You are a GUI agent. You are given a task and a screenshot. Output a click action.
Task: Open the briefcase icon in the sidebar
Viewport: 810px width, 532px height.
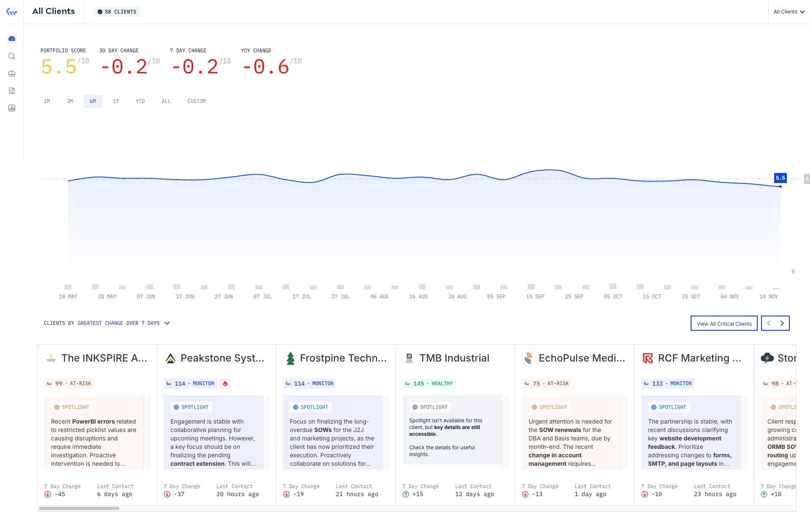11,73
